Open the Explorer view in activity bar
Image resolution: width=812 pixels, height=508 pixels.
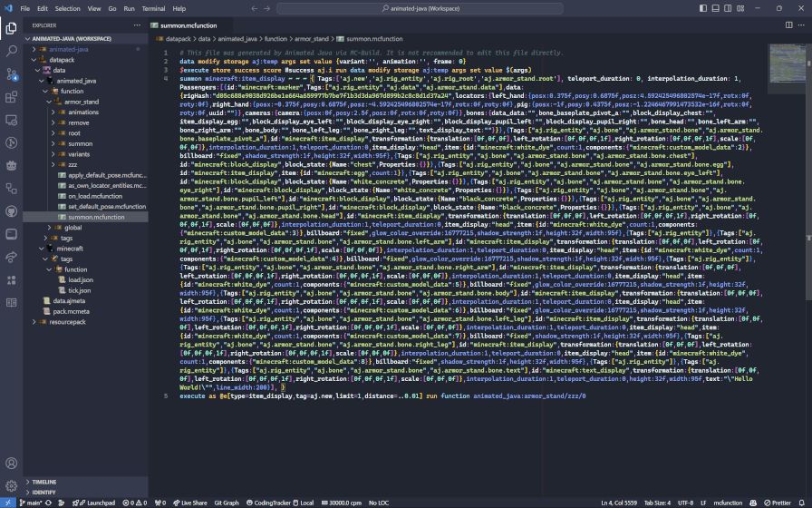(12, 28)
